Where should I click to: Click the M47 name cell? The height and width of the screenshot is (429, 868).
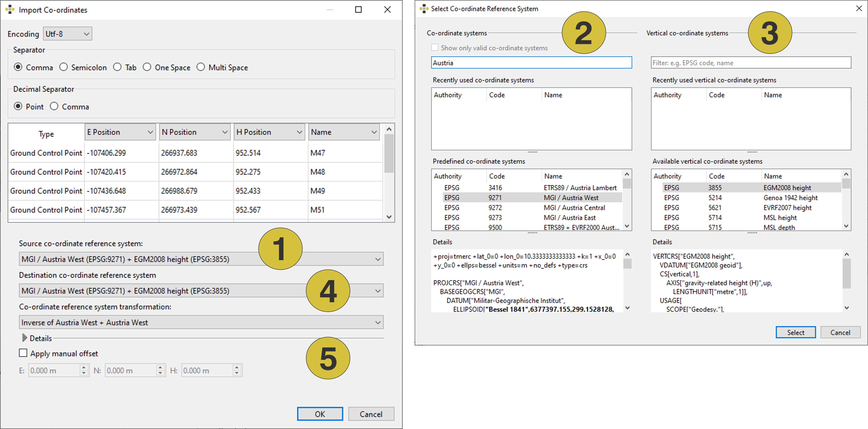point(345,153)
